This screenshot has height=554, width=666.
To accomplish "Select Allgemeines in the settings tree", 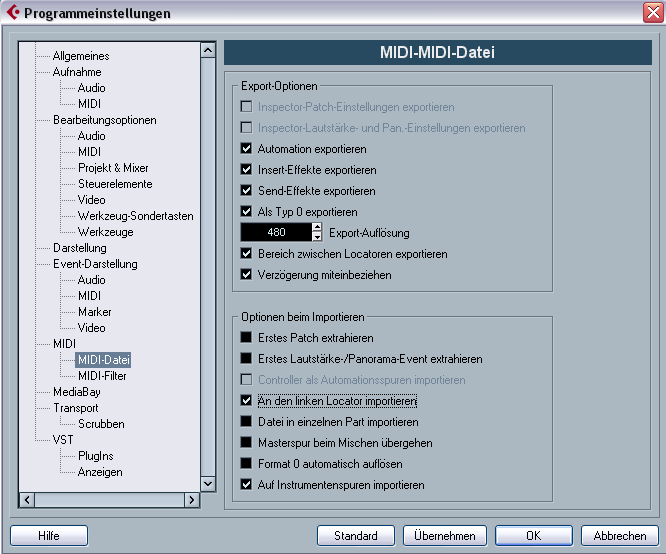I will [81, 56].
